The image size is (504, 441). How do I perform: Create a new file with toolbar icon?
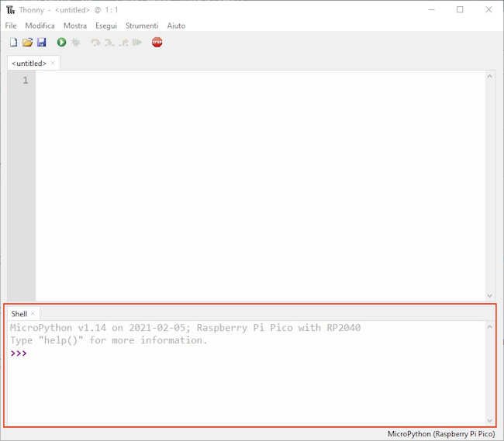pyautogui.click(x=13, y=43)
